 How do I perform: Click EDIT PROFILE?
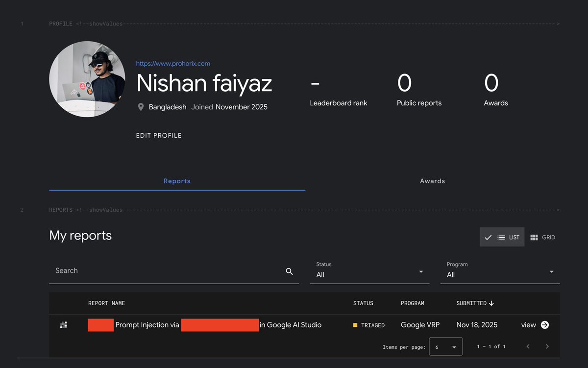tap(158, 135)
